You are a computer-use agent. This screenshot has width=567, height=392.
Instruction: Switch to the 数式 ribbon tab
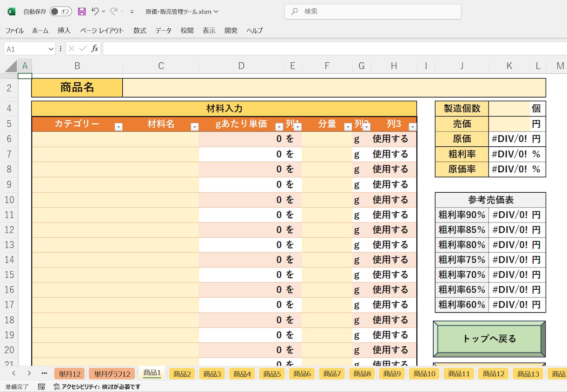pos(140,31)
